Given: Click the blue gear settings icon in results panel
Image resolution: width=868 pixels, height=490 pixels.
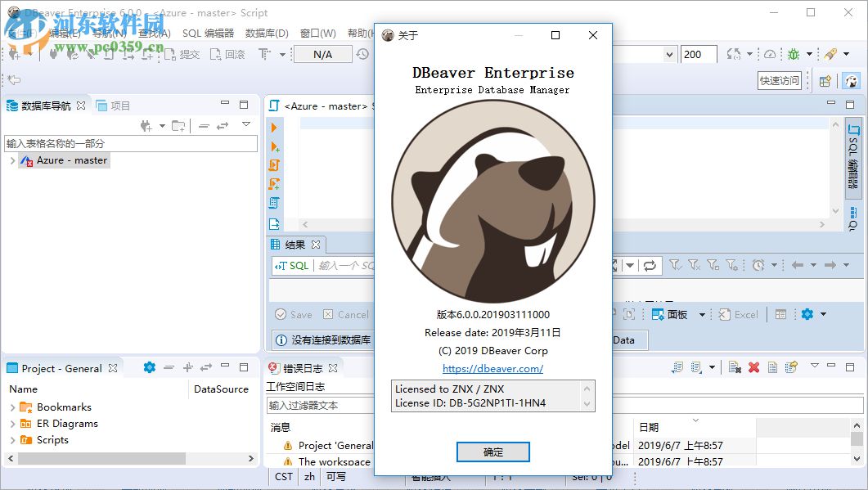Looking at the screenshot, I should (808, 314).
